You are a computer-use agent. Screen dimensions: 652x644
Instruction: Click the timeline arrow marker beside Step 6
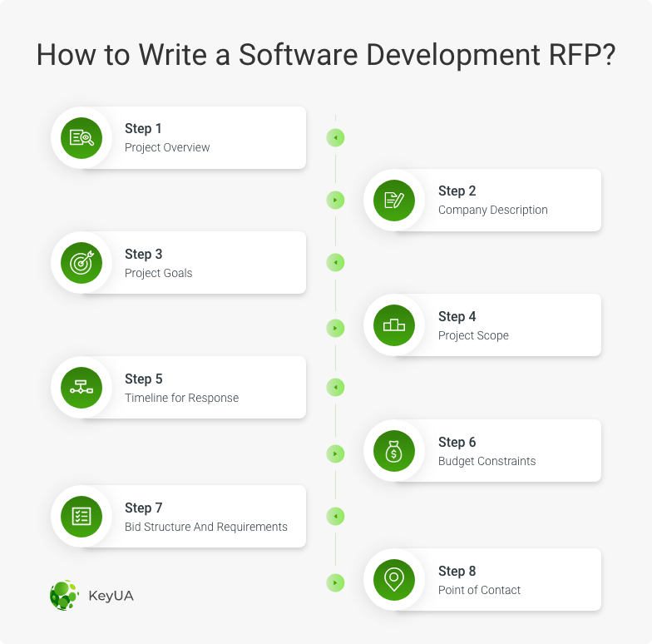coord(335,453)
